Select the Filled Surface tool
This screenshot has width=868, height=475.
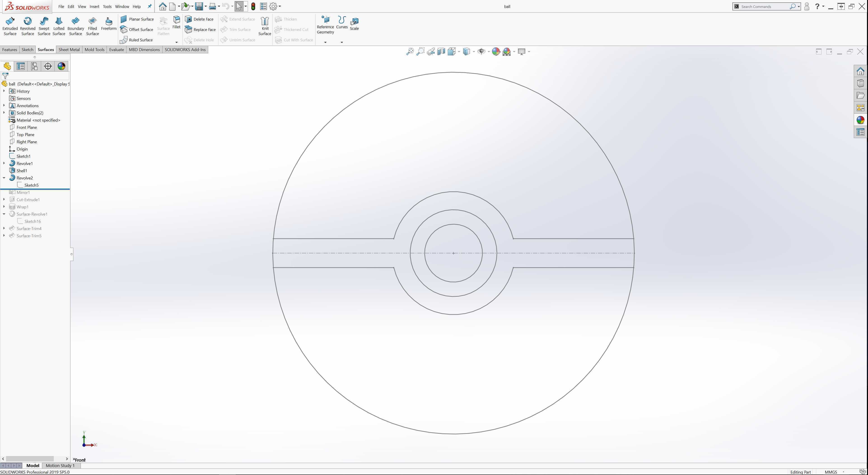point(92,26)
